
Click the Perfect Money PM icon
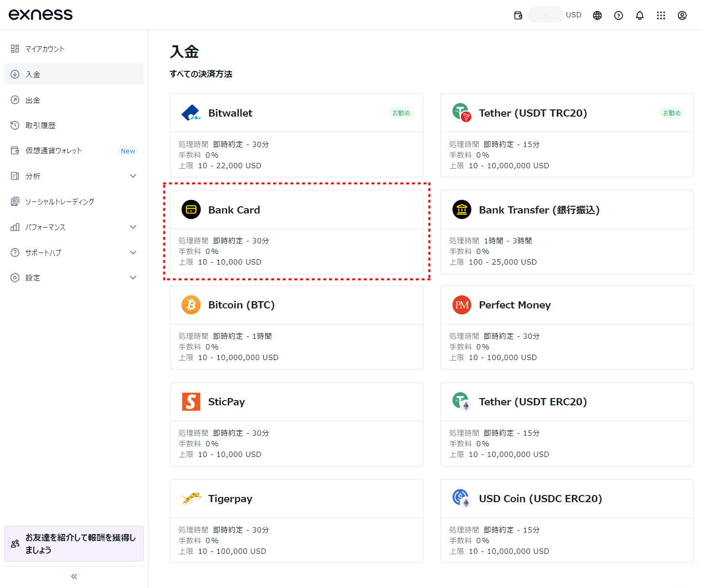point(462,305)
